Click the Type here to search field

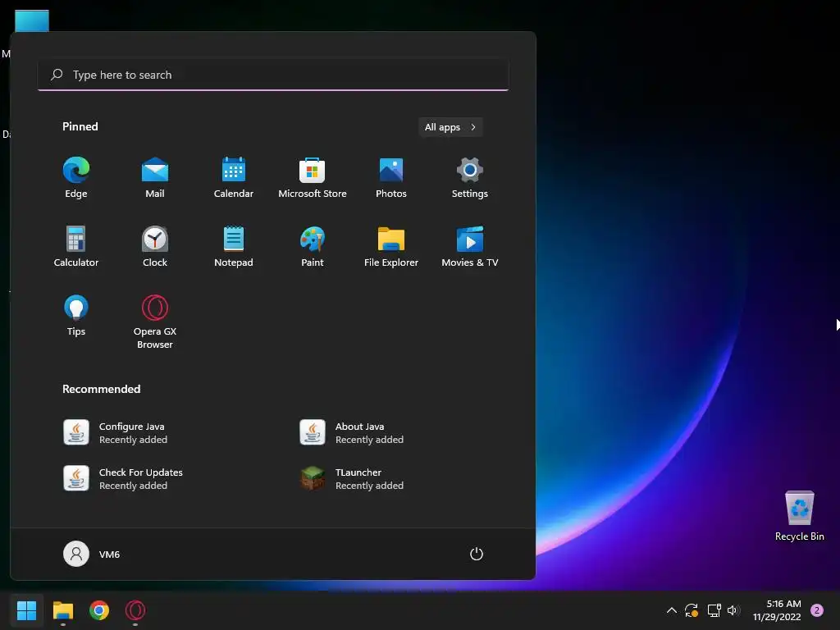click(x=273, y=75)
